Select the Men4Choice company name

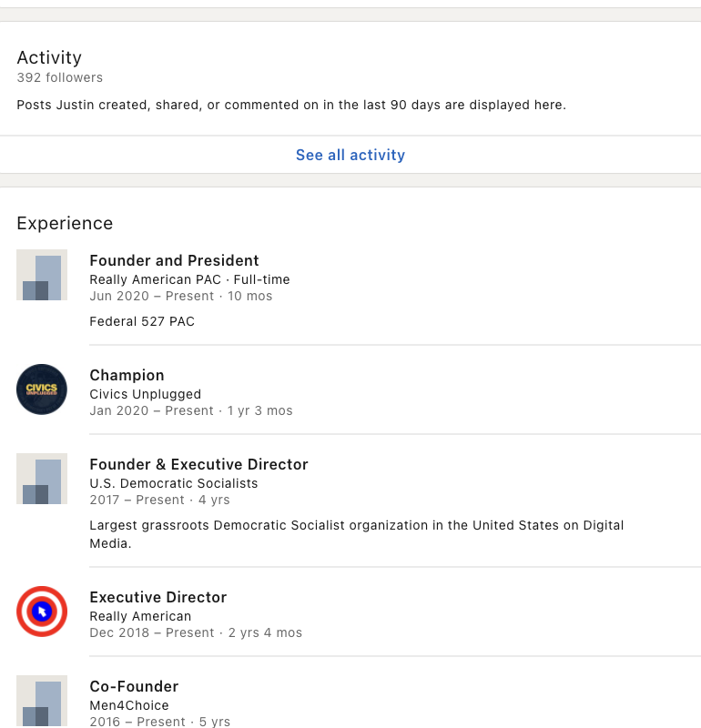[x=128, y=705]
